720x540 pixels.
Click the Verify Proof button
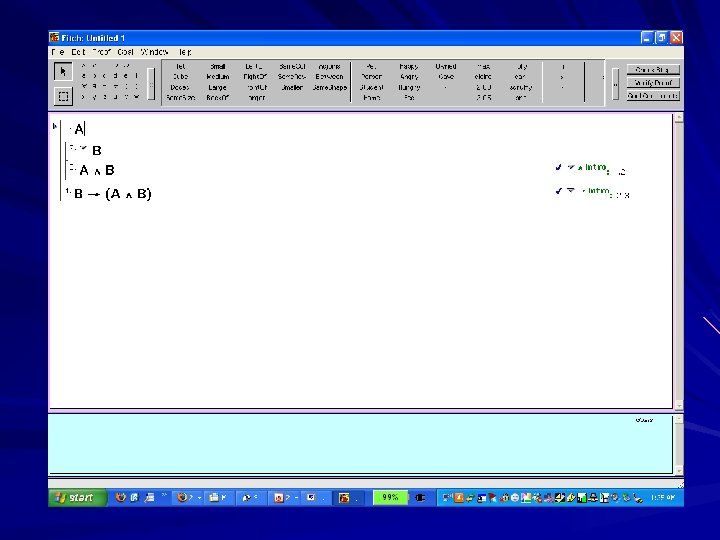653,83
